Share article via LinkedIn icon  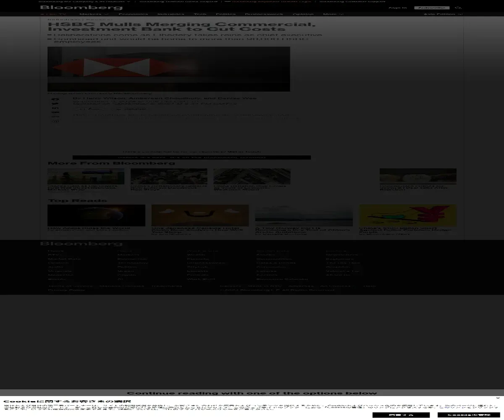[55, 108]
